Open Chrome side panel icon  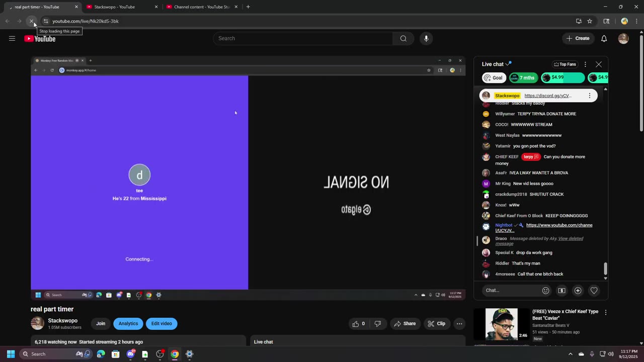(x=606, y=21)
